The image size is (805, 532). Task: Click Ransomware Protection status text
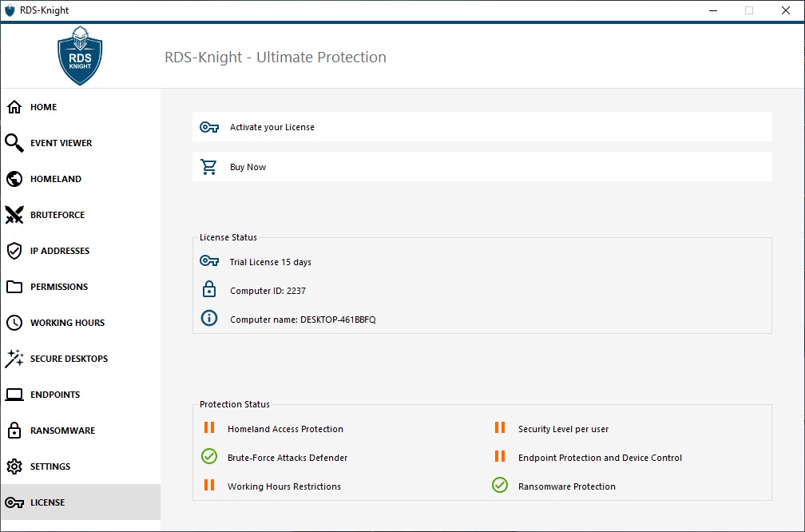pos(567,486)
